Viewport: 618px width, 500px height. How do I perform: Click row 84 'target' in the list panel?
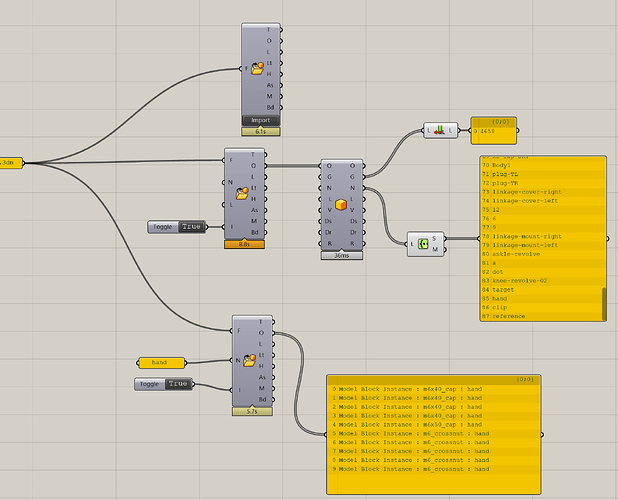click(541, 290)
